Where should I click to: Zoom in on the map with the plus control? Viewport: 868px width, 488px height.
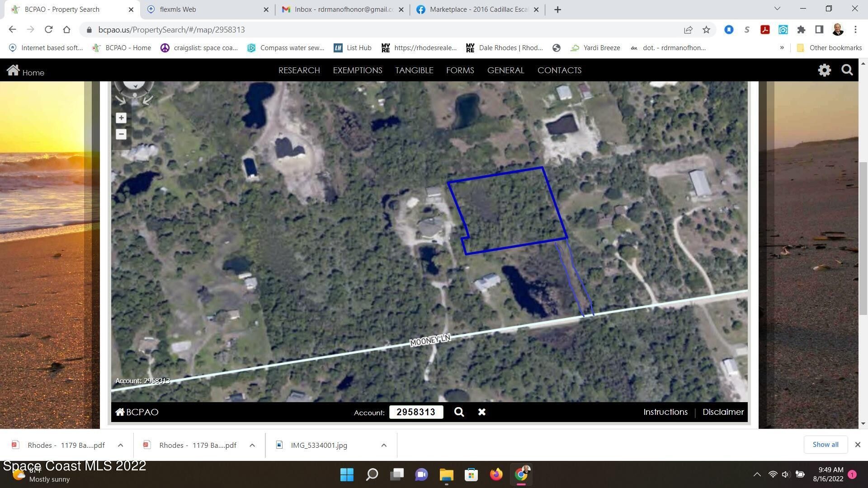[121, 117]
